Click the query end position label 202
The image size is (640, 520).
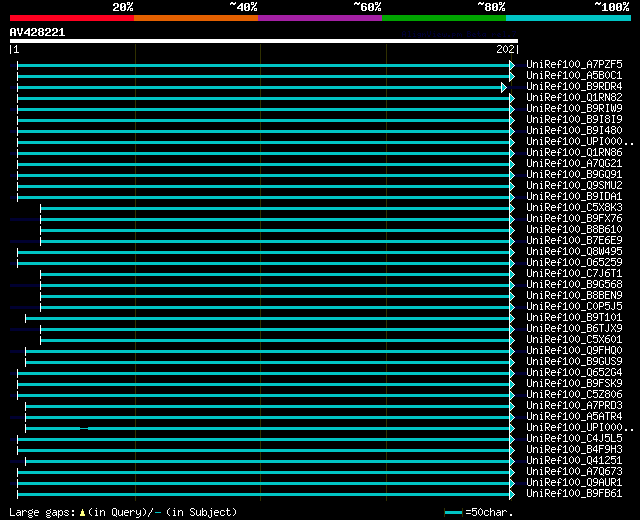click(505, 49)
